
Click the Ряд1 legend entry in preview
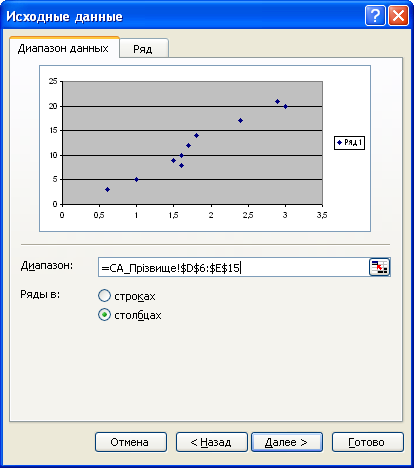point(349,143)
